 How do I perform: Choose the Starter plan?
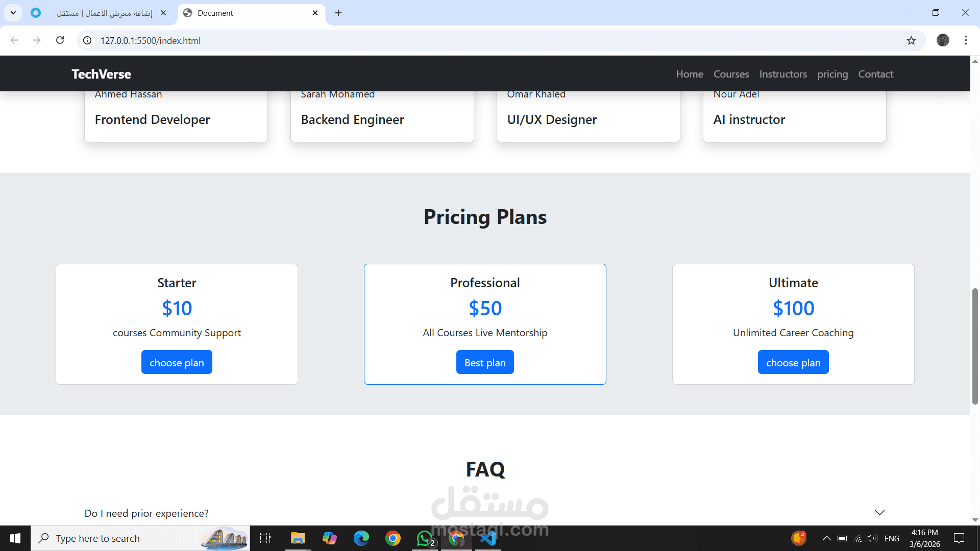(x=177, y=362)
